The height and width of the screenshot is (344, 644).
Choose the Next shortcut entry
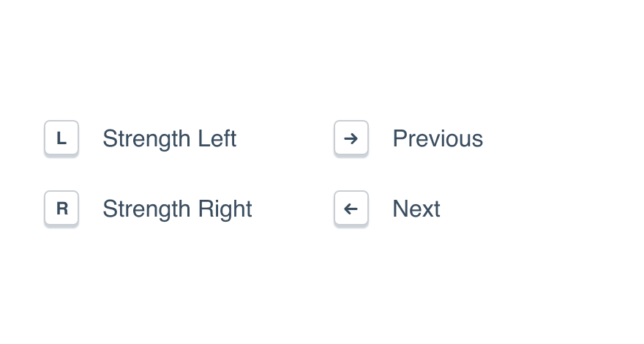point(416,209)
